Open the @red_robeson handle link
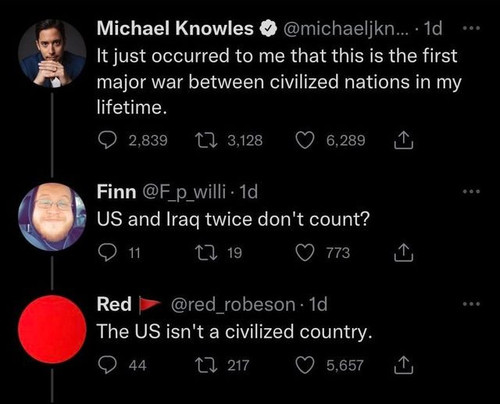This screenshot has width=500, height=404. click(x=233, y=305)
